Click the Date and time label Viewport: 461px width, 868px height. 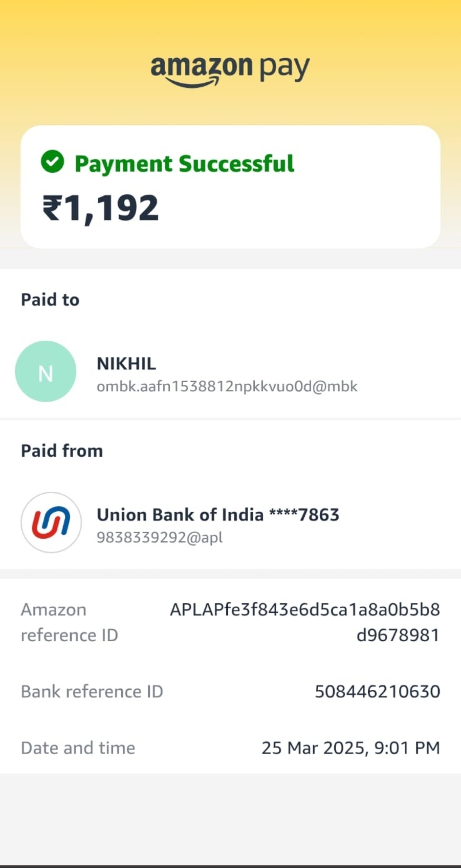pos(78,748)
